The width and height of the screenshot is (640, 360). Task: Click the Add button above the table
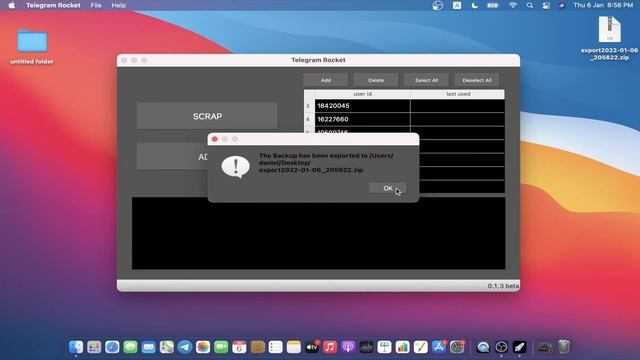326,80
